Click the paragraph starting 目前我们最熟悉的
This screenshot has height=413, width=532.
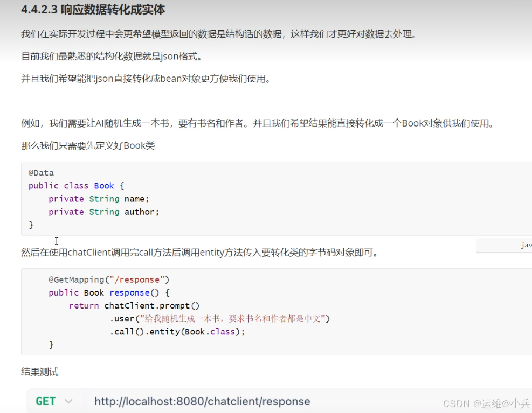[112, 57]
